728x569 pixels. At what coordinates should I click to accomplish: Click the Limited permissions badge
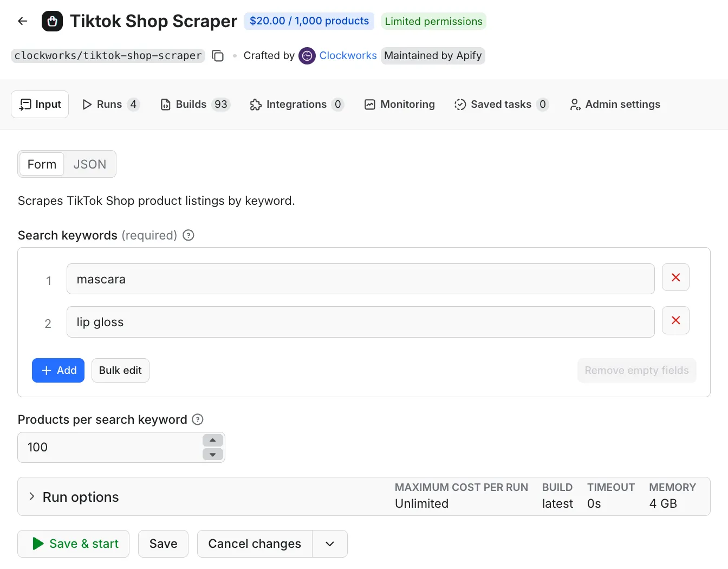point(434,21)
